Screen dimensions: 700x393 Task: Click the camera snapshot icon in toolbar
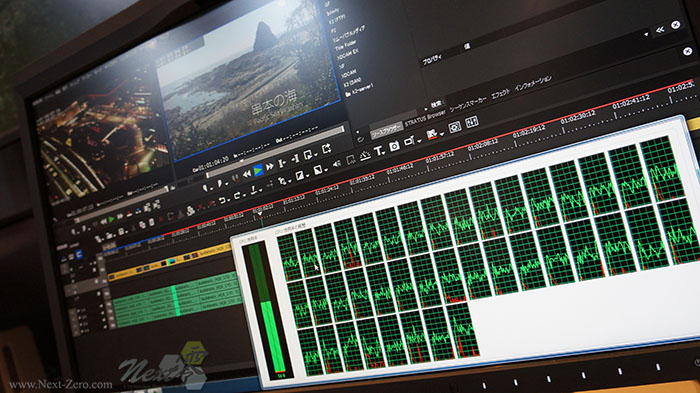[394, 146]
